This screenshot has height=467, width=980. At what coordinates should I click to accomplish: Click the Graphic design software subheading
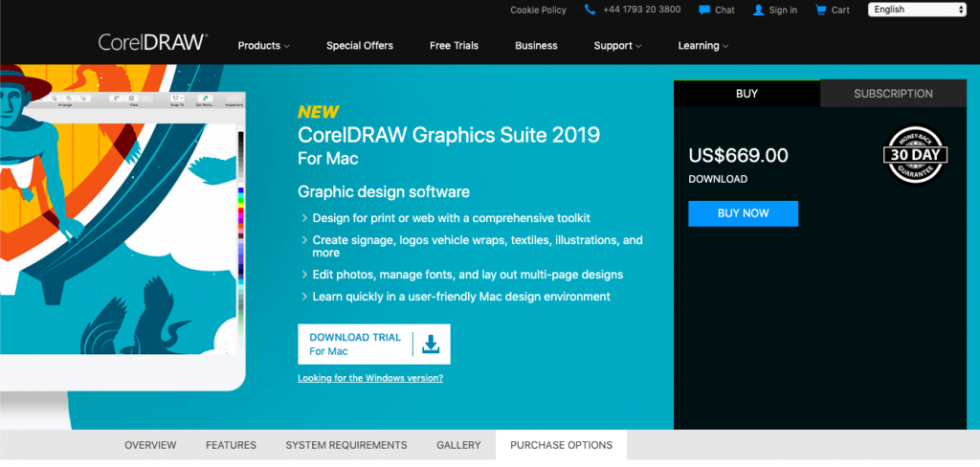click(384, 191)
